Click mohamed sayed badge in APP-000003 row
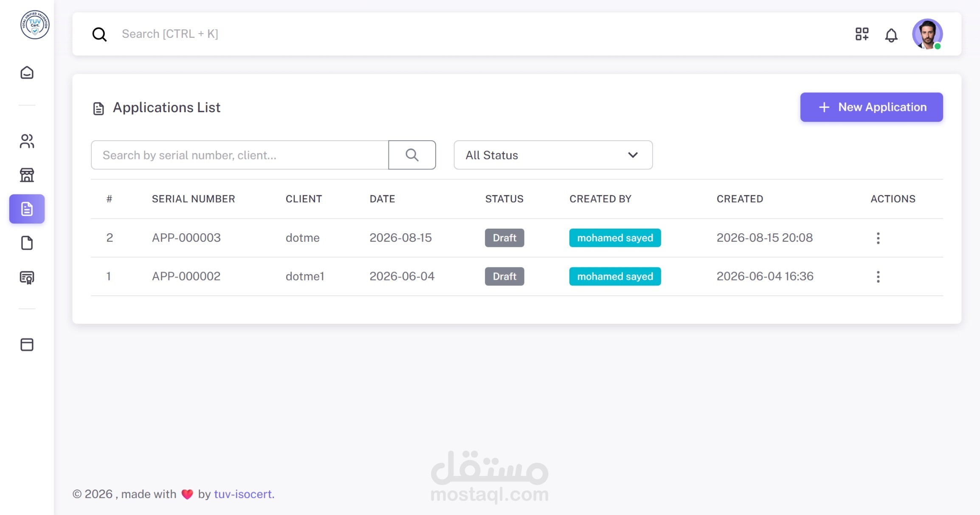This screenshot has height=515, width=980. point(615,238)
